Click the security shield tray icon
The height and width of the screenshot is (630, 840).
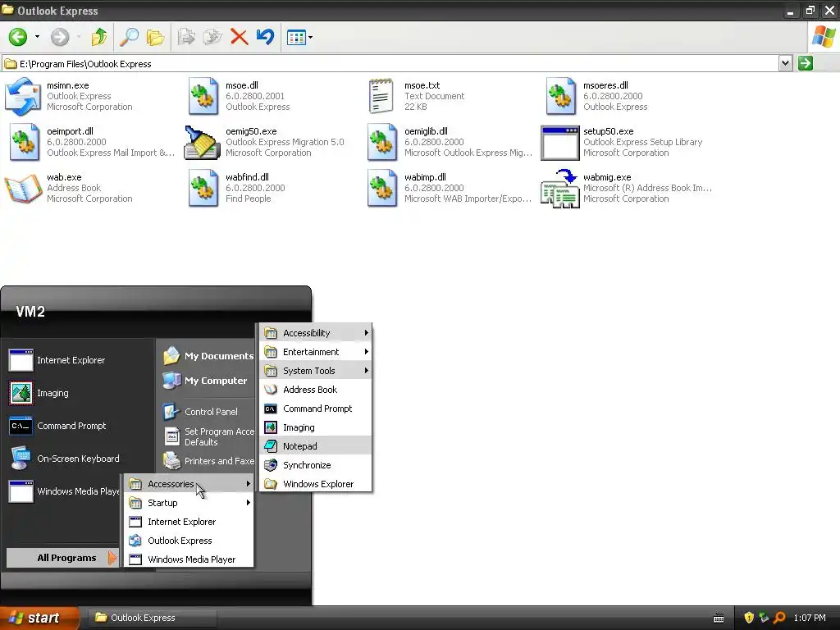click(749, 618)
